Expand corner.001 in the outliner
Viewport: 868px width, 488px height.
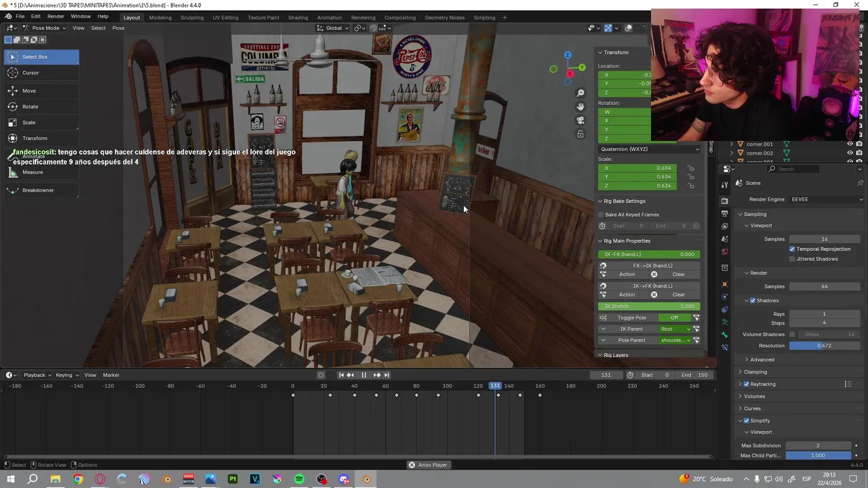pos(732,144)
